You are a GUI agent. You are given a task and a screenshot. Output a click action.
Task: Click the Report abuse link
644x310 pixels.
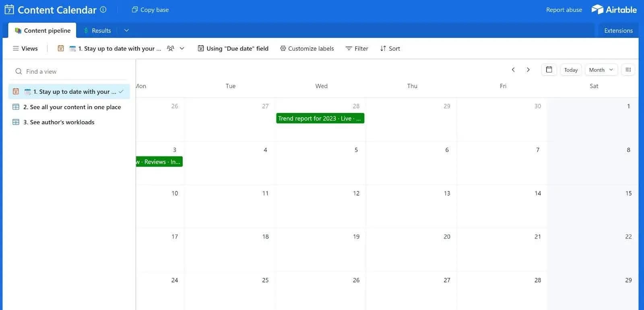tap(563, 10)
